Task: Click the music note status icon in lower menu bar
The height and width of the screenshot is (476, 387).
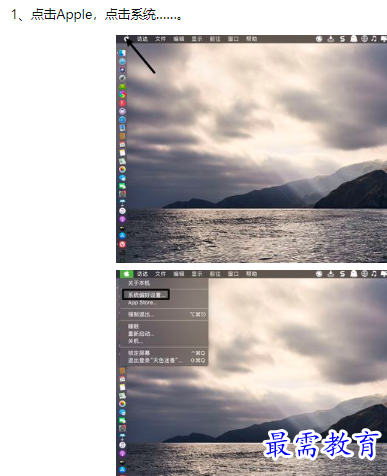Action: pos(374,274)
